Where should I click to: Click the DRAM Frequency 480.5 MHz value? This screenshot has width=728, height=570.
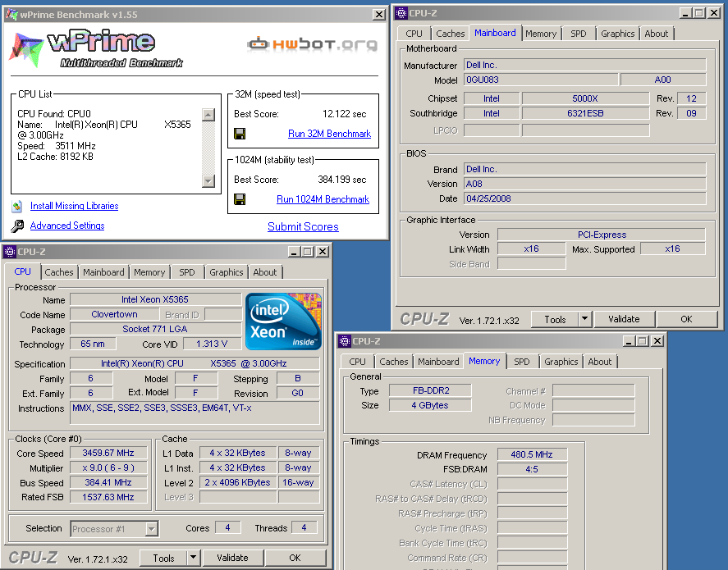tap(532, 454)
